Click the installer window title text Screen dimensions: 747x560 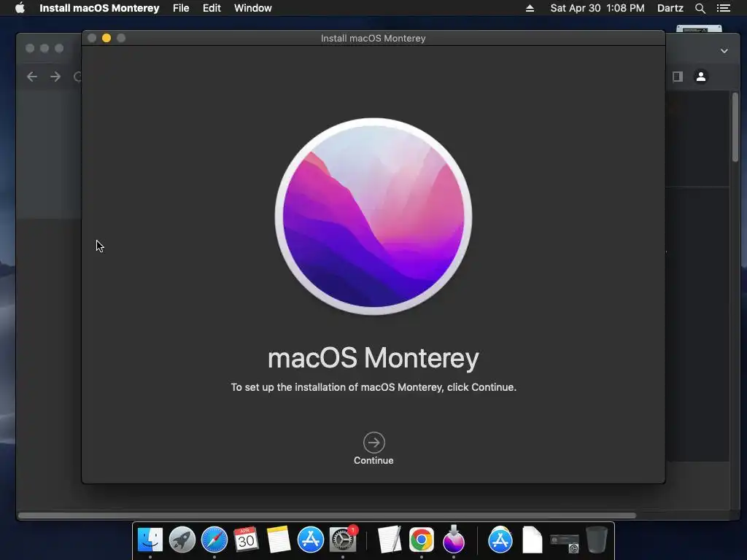pyautogui.click(x=373, y=38)
